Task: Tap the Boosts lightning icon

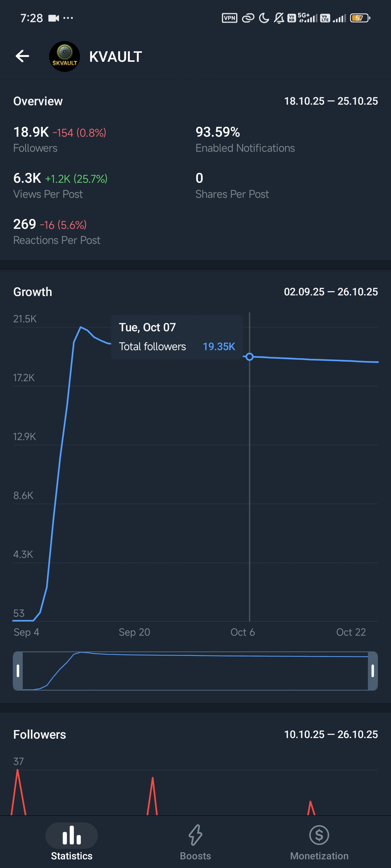Action: point(195,835)
